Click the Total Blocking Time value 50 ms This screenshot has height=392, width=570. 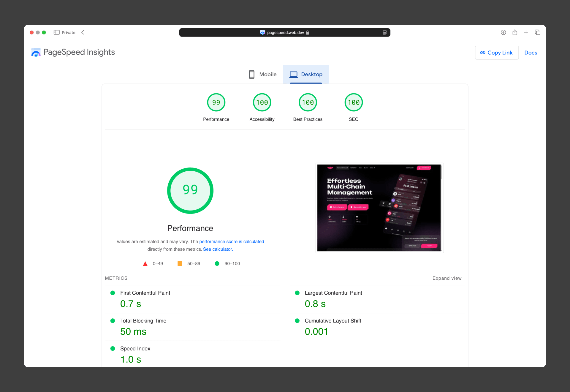[133, 332]
